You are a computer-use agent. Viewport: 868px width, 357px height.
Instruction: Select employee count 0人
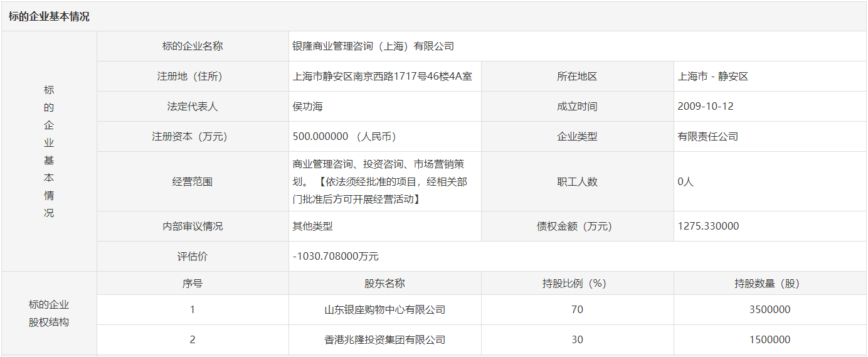pyautogui.click(x=685, y=182)
